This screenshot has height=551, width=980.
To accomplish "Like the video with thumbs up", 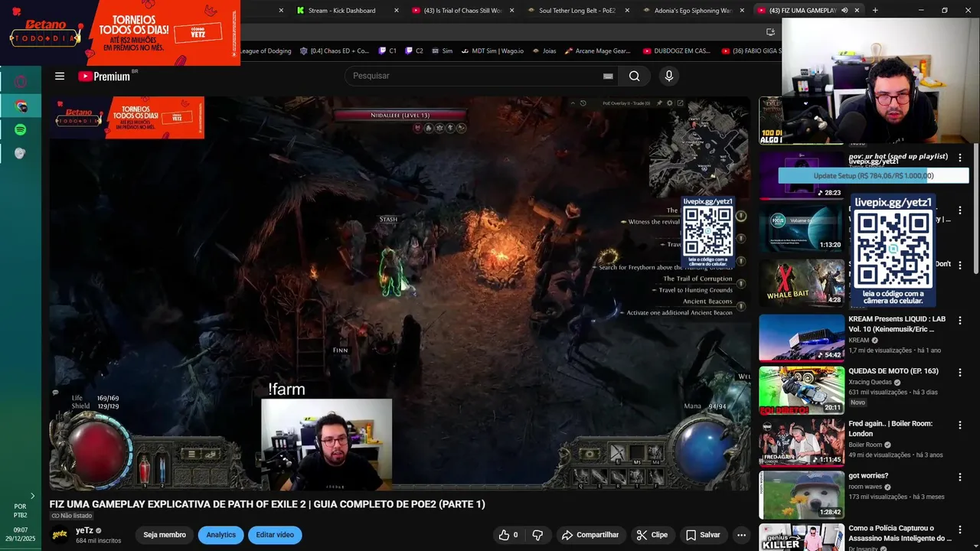I will (509, 535).
